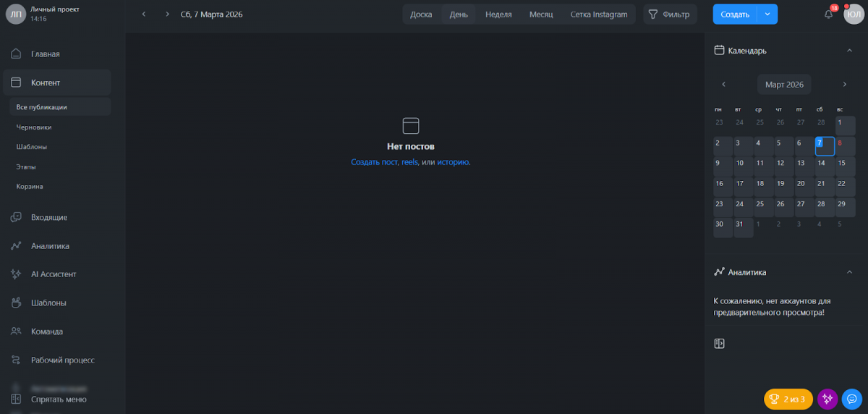
Task: Click the 'Создать пост' link
Action: tap(374, 162)
